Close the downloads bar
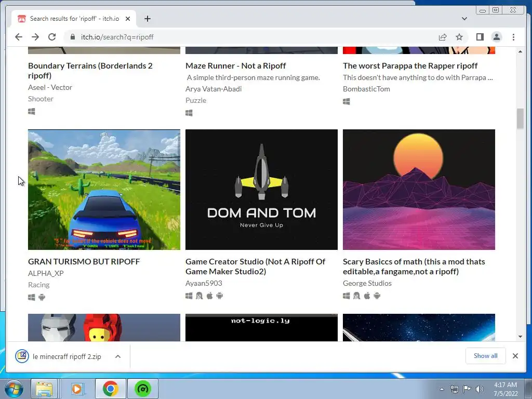This screenshot has width=532, height=399. [515, 355]
